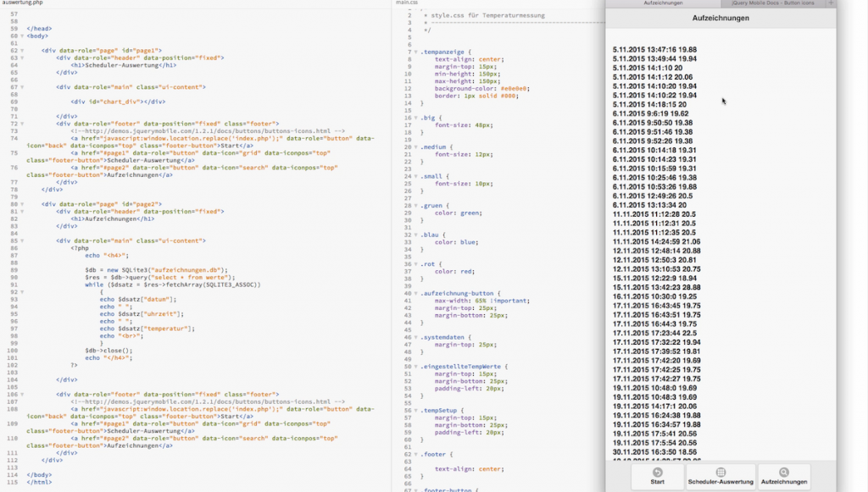Click the magnifier icon on Aufzeichnungen button

785,472
